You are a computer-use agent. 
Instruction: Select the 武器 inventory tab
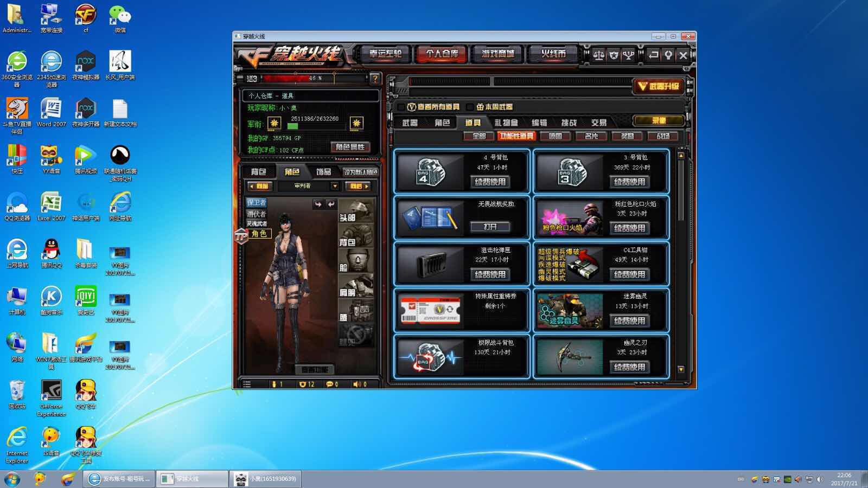[x=410, y=123]
